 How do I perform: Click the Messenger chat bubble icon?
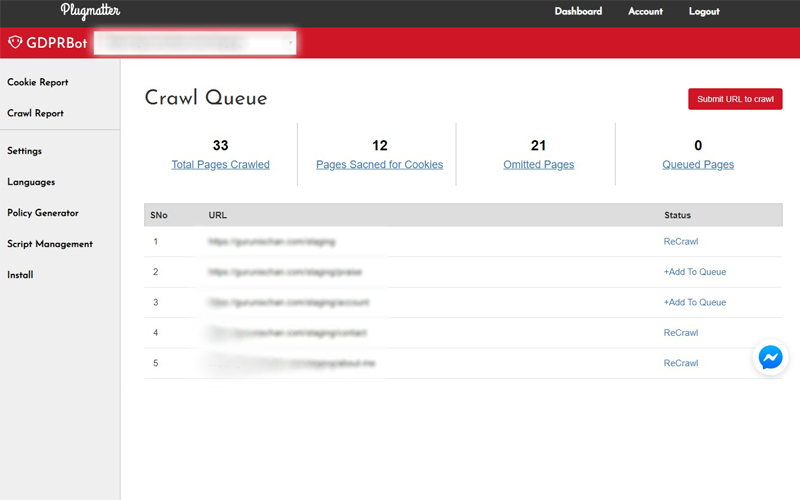click(x=770, y=358)
